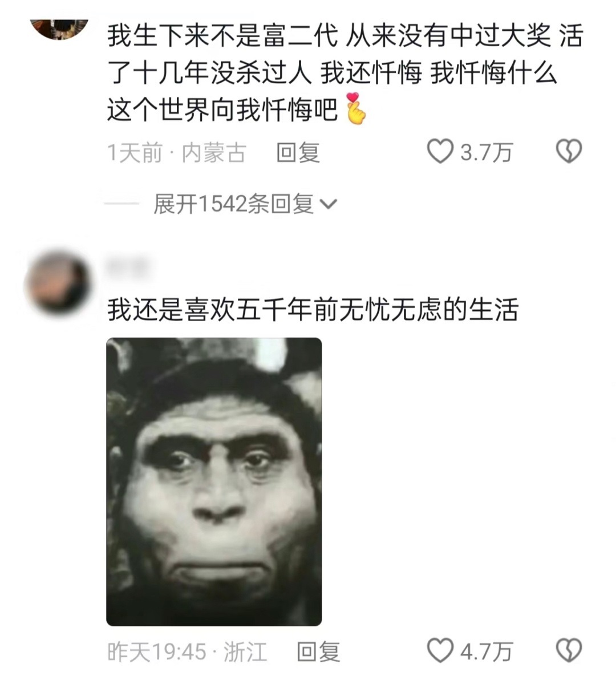The image size is (616, 680).
Task: Tap the 昨天19:45 · 浙江 timestamp
Action: pyautogui.click(x=187, y=652)
